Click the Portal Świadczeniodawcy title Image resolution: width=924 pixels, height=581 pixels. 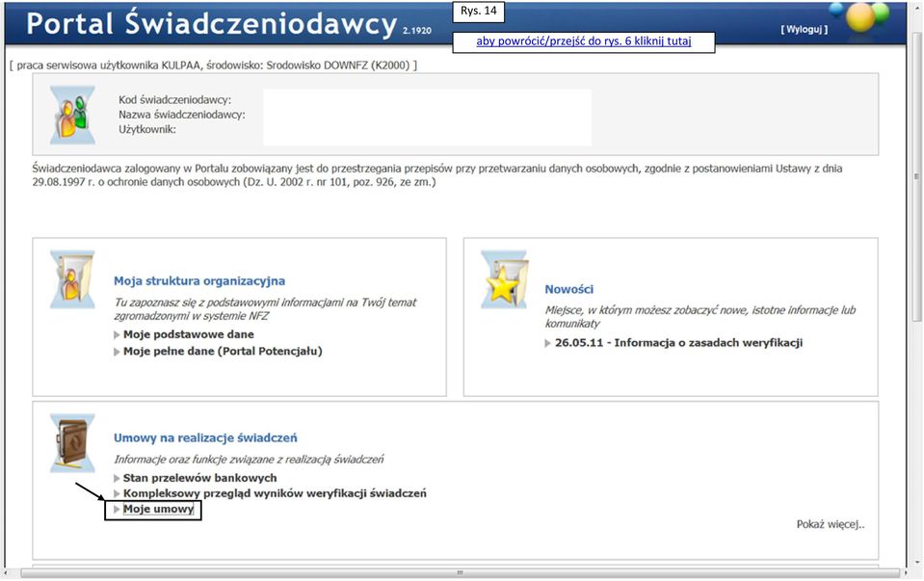[212, 23]
